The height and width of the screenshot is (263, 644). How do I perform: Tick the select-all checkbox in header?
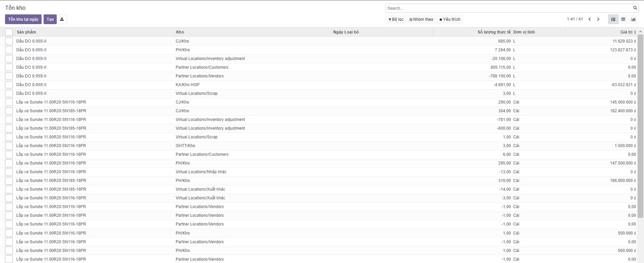(x=9, y=32)
